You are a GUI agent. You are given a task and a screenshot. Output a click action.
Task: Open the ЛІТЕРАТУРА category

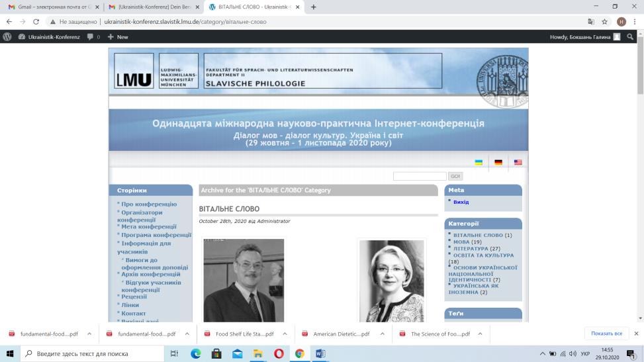click(x=471, y=249)
